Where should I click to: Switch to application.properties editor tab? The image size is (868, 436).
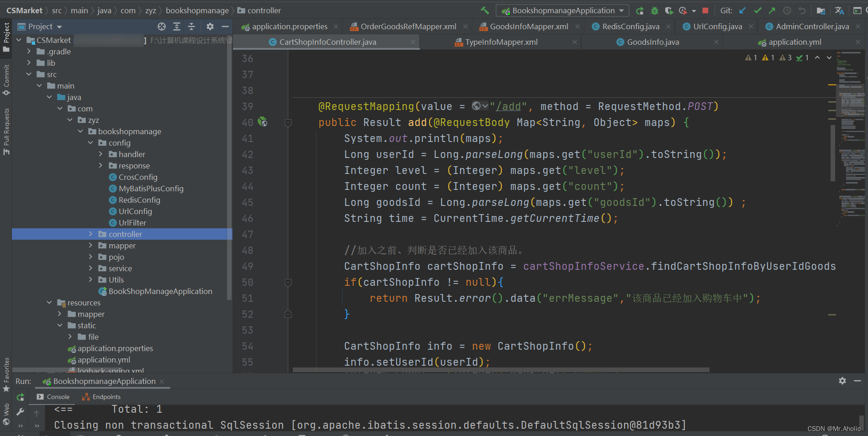pyautogui.click(x=290, y=26)
